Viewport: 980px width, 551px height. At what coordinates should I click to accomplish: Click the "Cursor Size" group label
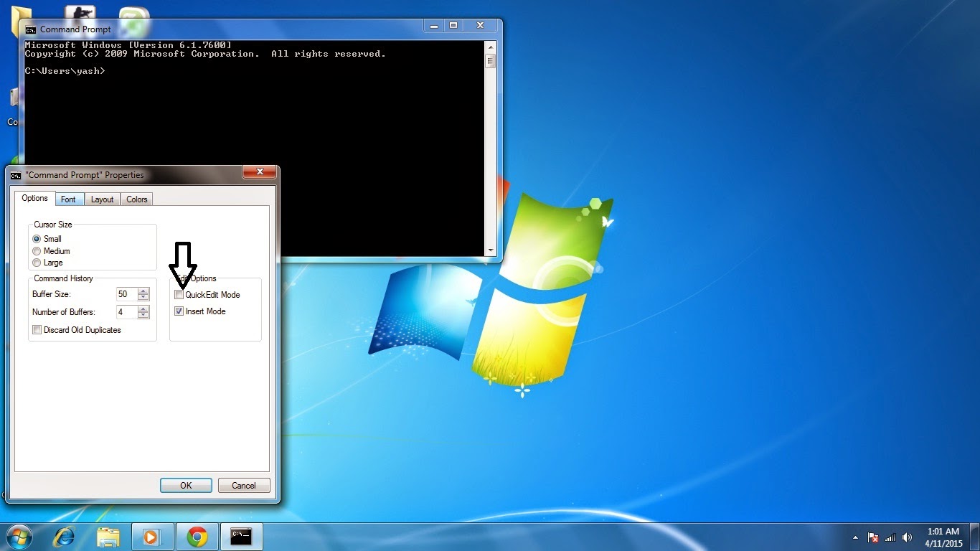(53, 225)
